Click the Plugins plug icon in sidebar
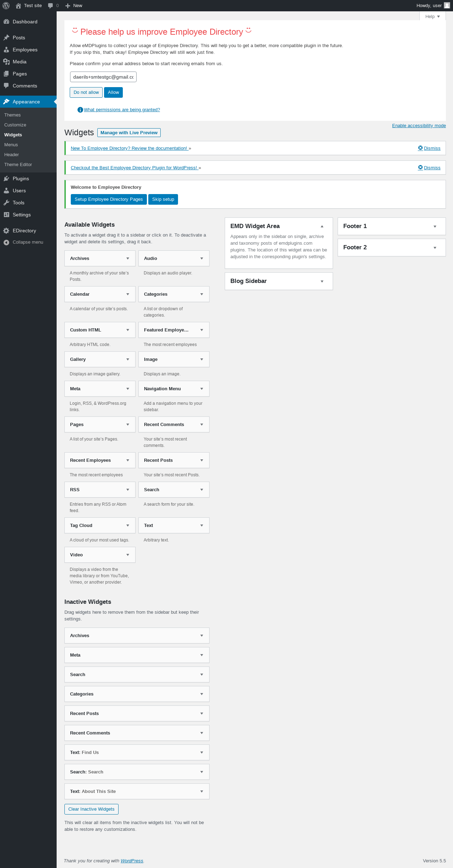The height and width of the screenshot is (868, 453). pyautogui.click(x=6, y=178)
